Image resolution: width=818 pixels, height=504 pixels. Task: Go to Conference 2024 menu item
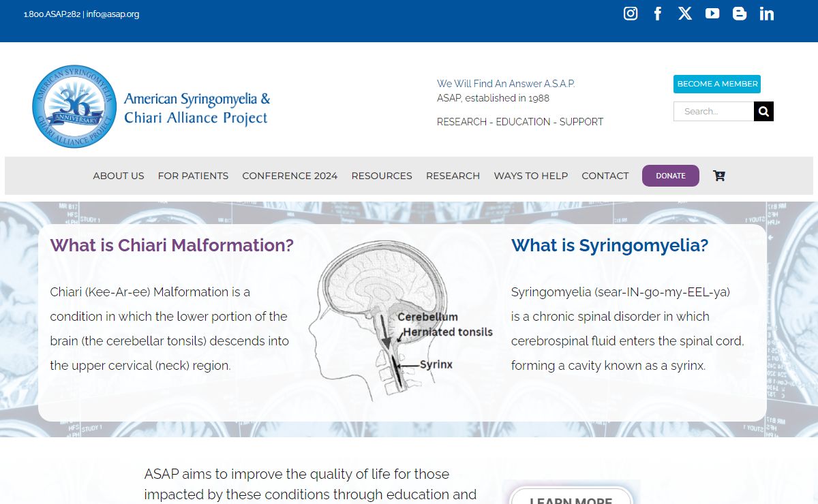(290, 176)
